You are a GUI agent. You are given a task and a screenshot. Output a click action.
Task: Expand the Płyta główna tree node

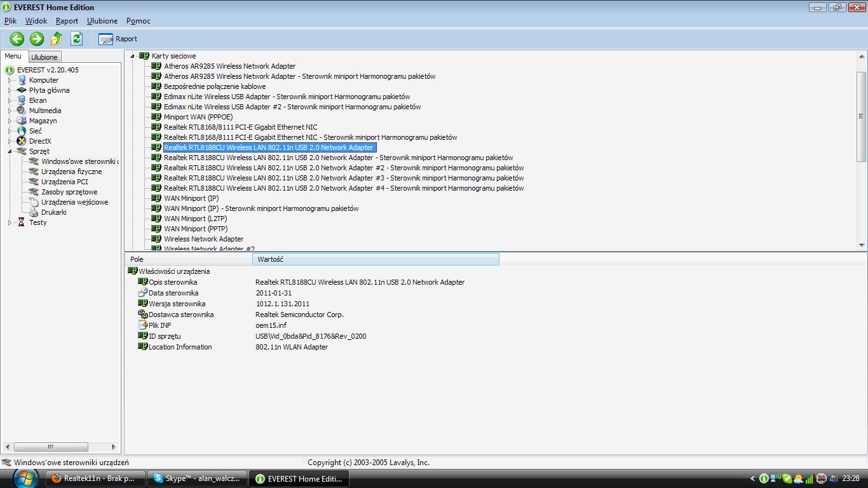[10, 90]
